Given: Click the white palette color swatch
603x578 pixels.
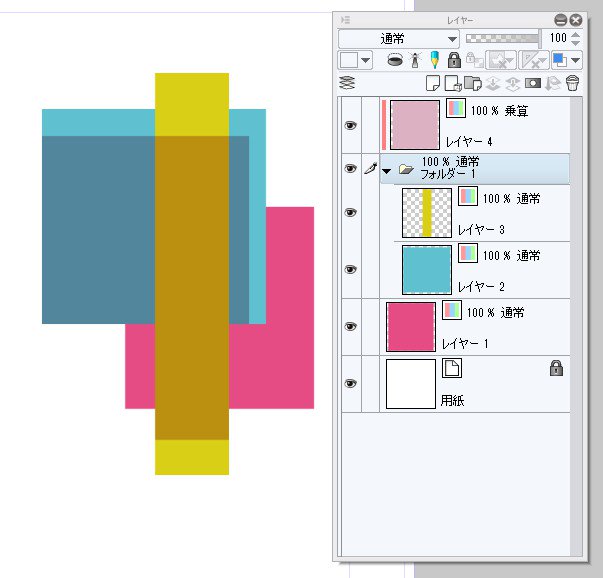Looking at the screenshot, I should (349, 60).
